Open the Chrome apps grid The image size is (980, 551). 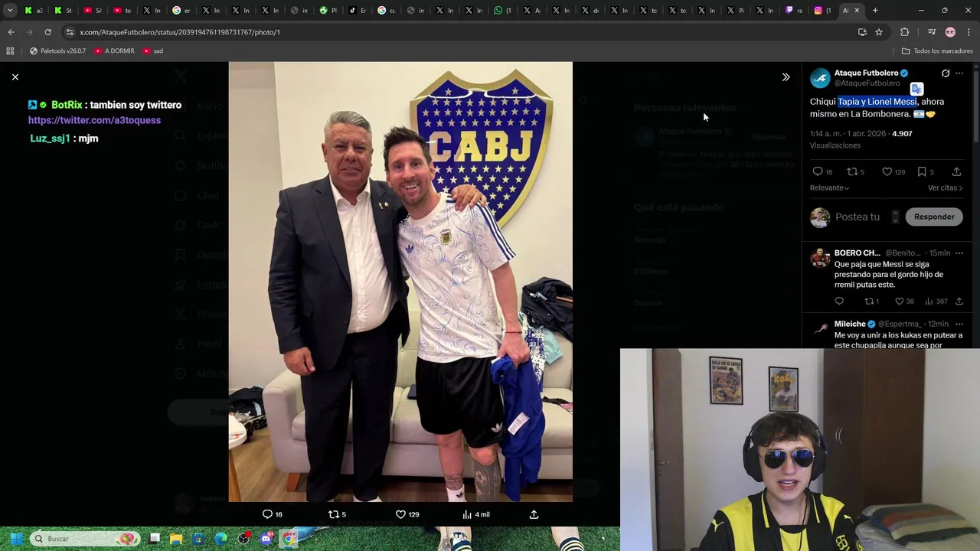10,51
